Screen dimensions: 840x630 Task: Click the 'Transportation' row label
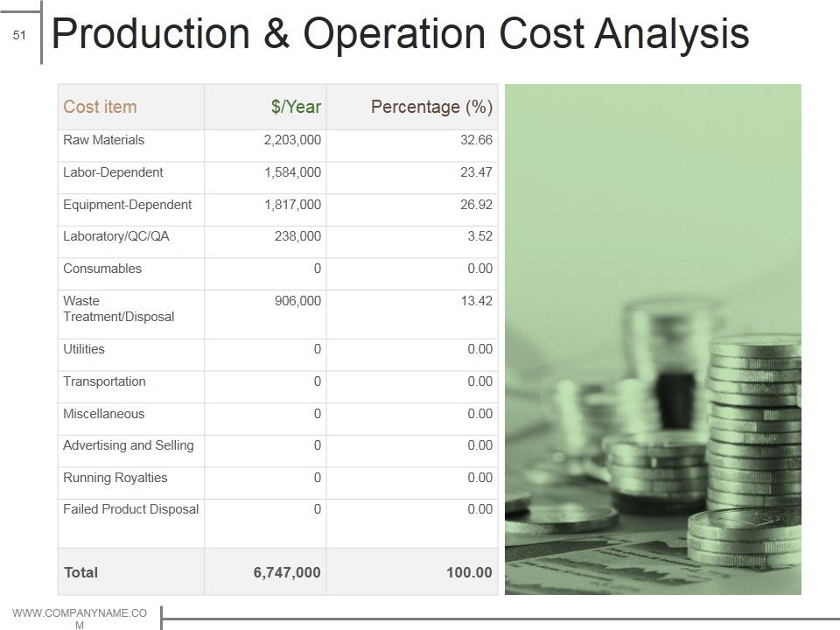[x=104, y=381]
